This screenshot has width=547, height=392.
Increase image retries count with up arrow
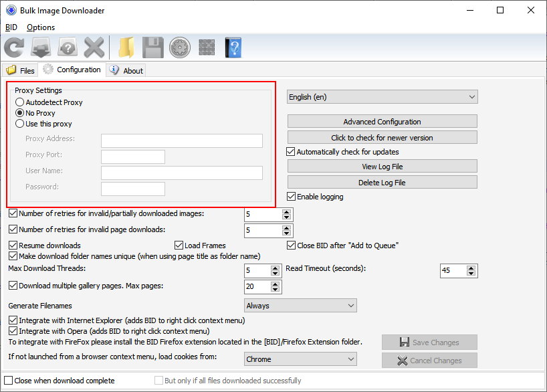click(x=286, y=212)
